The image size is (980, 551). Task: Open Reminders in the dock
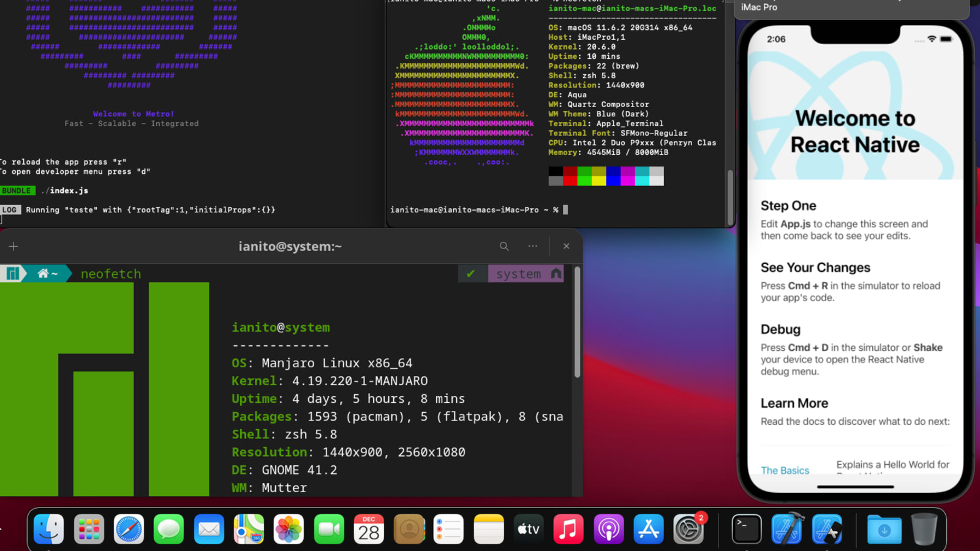(448, 528)
